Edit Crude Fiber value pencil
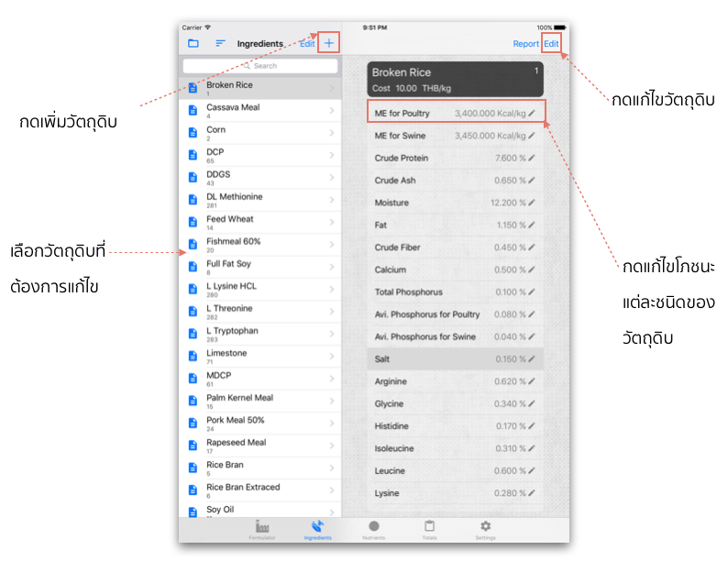Screen dimensions: 728x561 (x=532, y=247)
